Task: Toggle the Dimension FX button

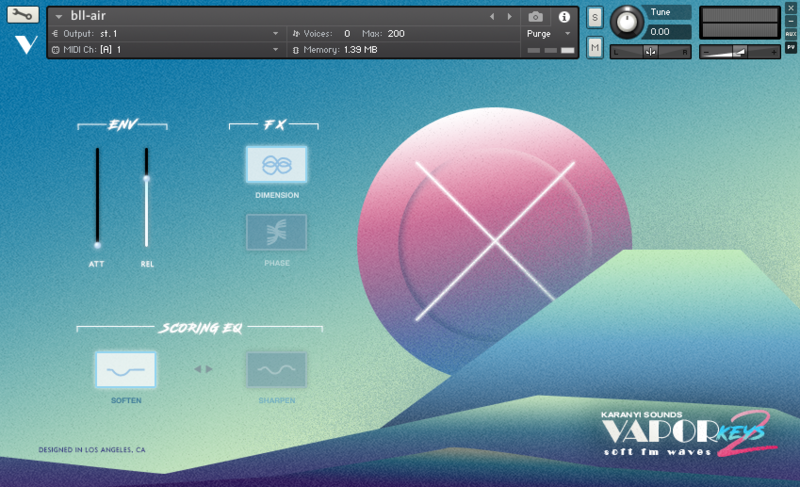Action: tap(277, 165)
